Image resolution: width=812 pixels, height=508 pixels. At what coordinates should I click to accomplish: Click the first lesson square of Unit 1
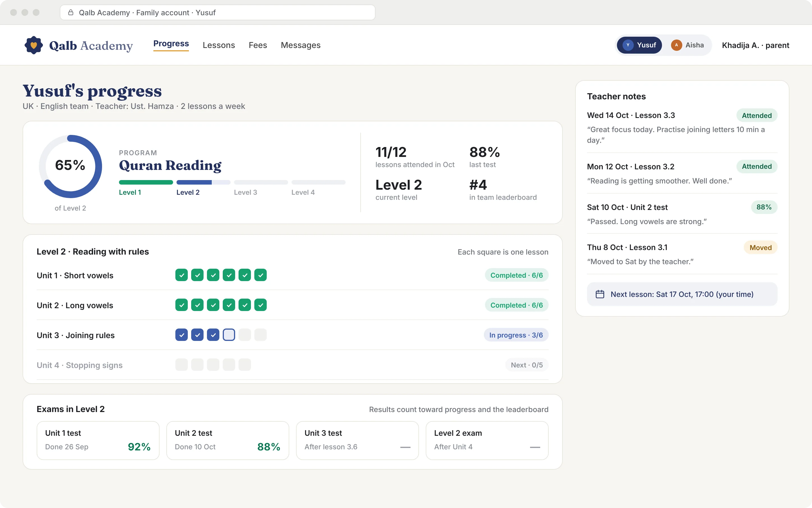pyautogui.click(x=182, y=275)
